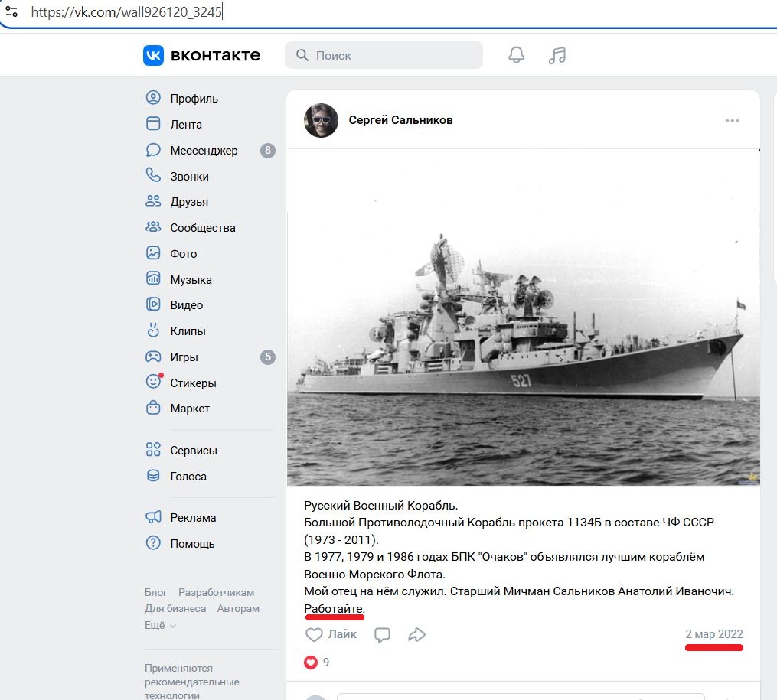The image size is (777, 700).
Task: Open Мессенджер in the left menu
Action: pos(204,151)
